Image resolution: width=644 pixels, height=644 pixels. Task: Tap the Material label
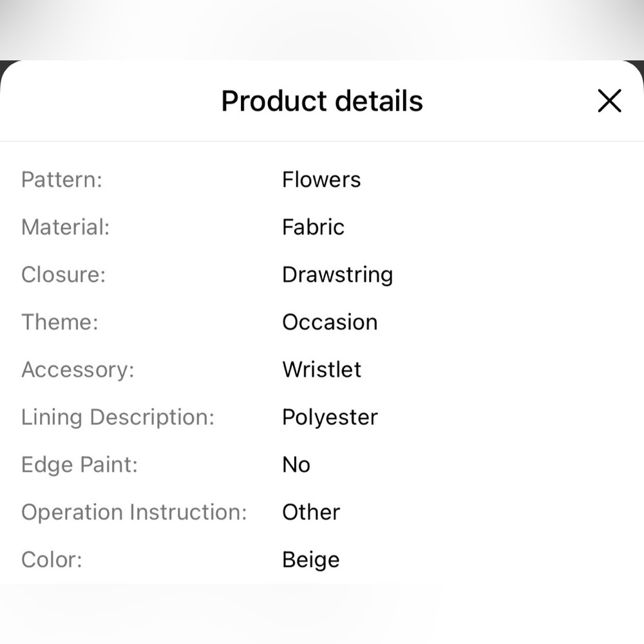pyautogui.click(x=66, y=227)
